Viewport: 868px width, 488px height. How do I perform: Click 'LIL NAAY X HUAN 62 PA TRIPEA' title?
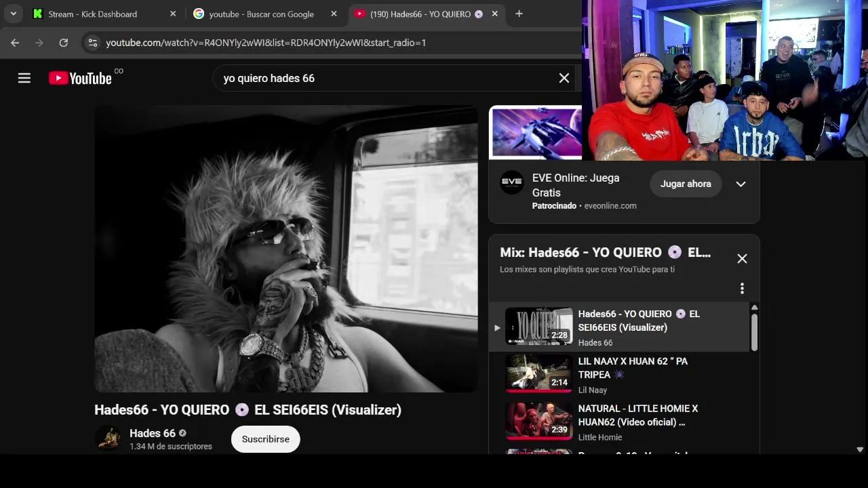pyautogui.click(x=633, y=368)
